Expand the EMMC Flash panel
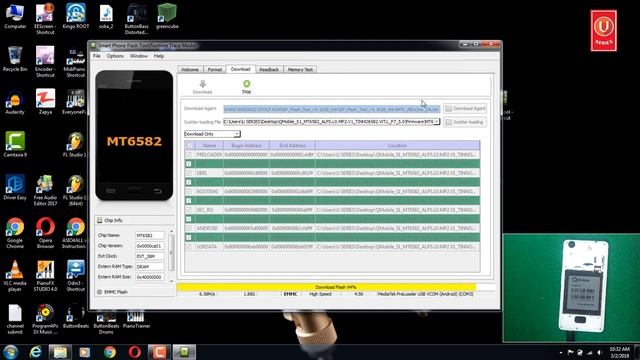The image size is (640, 360). 100,292
